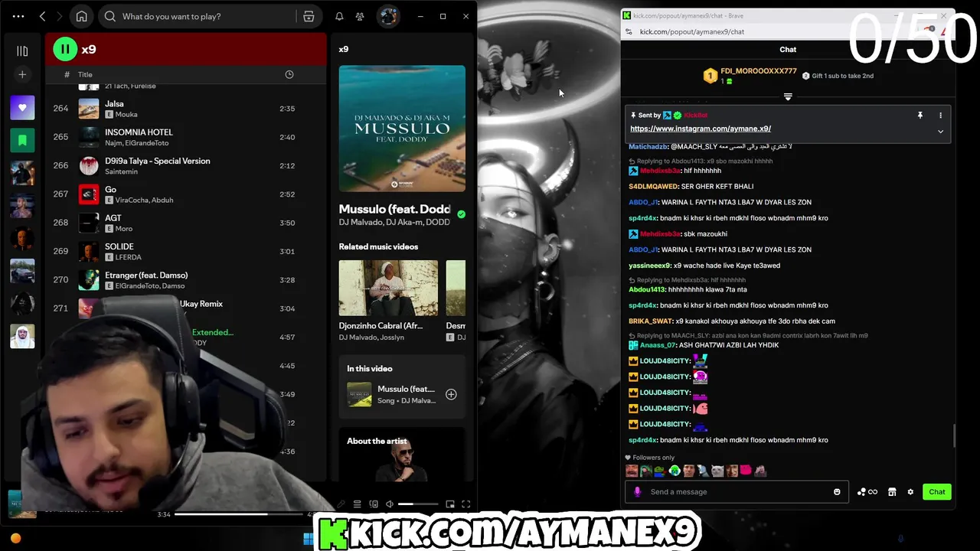The image size is (980, 551).
Task: Open Spotify notifications bell
Action: [339, 16]
